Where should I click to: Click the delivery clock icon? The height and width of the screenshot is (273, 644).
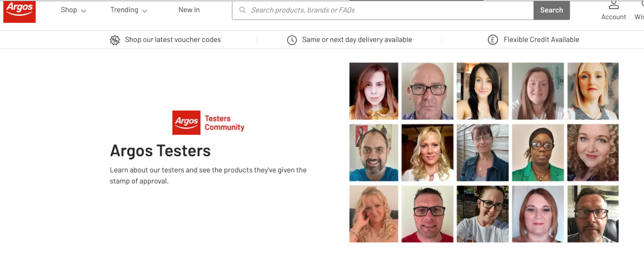292,40
